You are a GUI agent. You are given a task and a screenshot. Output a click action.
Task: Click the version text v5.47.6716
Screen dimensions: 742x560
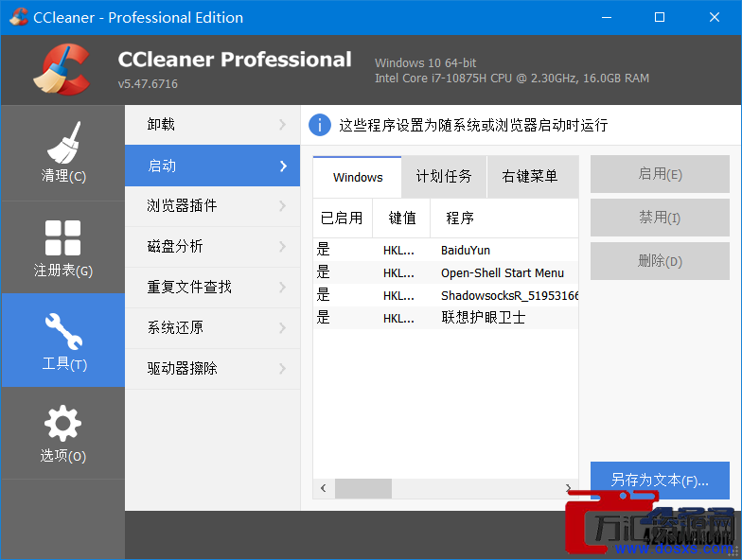148,83
